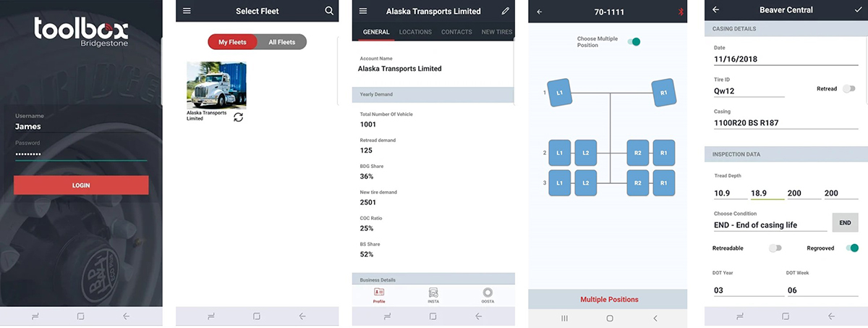Turn on the Retreadable switch
This screenshot has height=328, width=868.
click(775, 248)
